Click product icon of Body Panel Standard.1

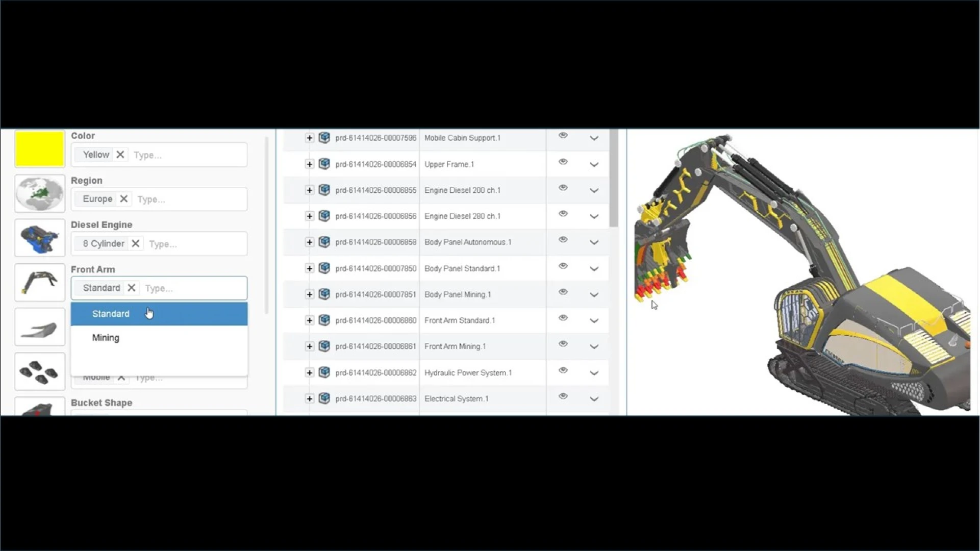324,268
